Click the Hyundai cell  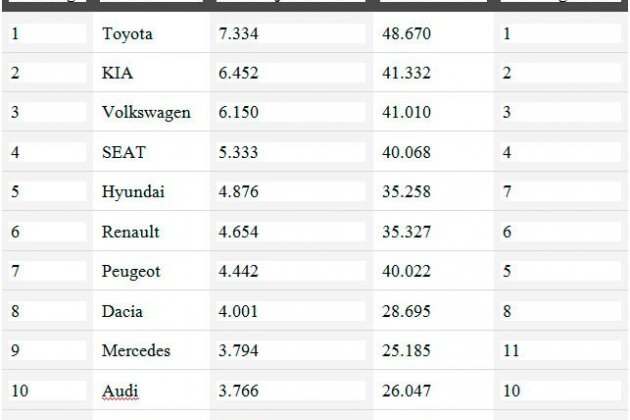pyautogui.click(x=133, y=192)
